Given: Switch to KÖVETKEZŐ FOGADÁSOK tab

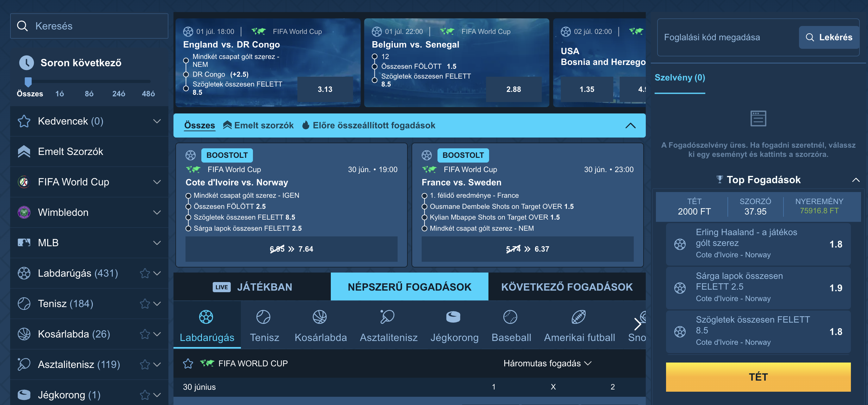Looking at the screenshot, I should (567, 286).
